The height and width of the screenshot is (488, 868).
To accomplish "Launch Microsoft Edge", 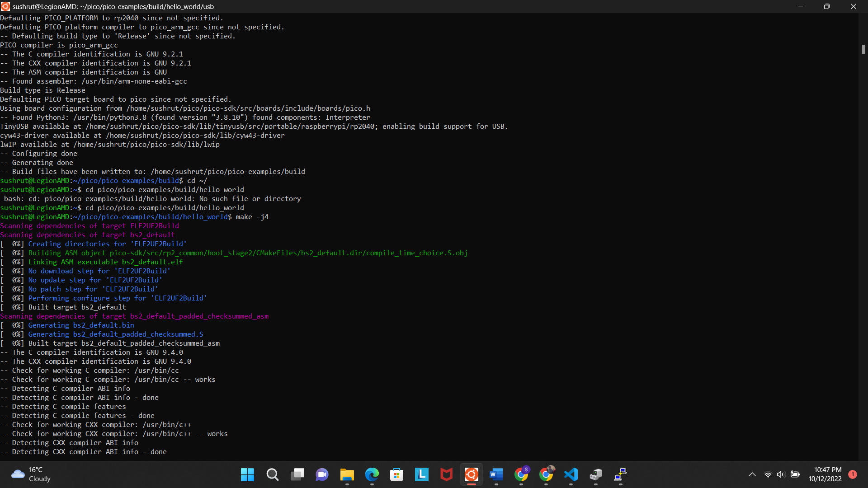I will coord(372,474).
